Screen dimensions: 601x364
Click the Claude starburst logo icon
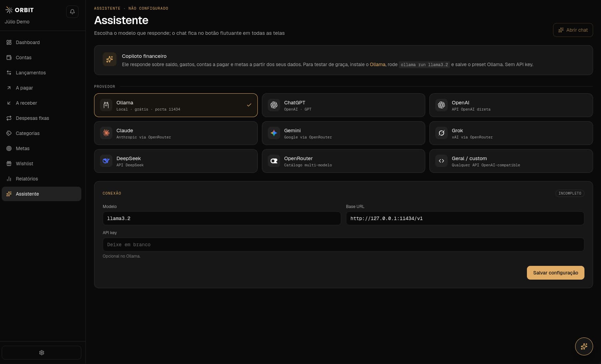point(106,133)
